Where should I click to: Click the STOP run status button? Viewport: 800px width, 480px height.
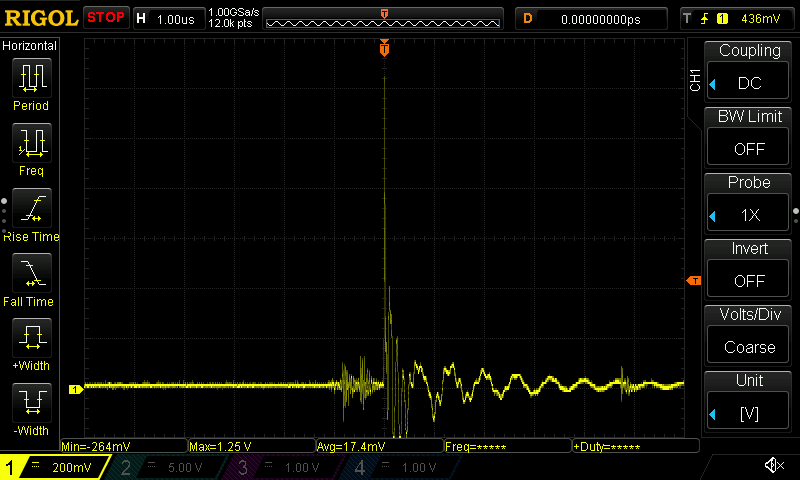(106, 18)
